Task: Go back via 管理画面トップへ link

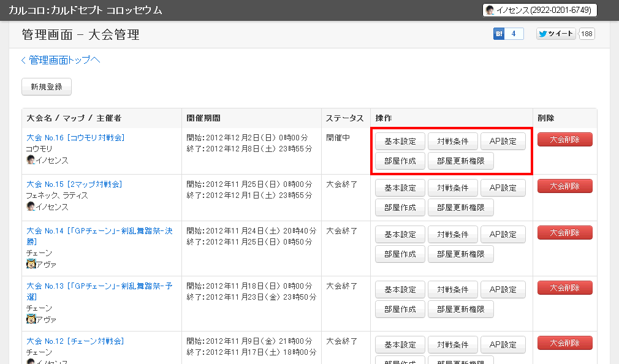Action: pyautogui.click(x=60, y=59)
